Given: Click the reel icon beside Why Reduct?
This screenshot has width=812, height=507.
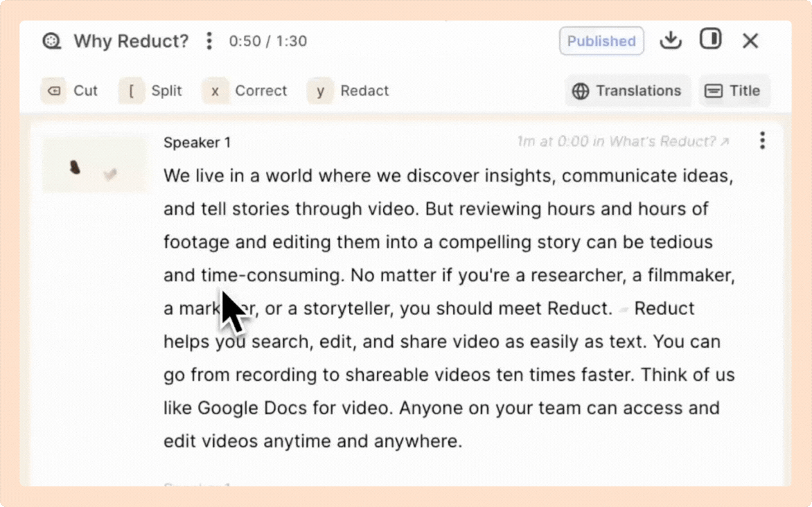Looking at the screenshot, I should point(52,41).
